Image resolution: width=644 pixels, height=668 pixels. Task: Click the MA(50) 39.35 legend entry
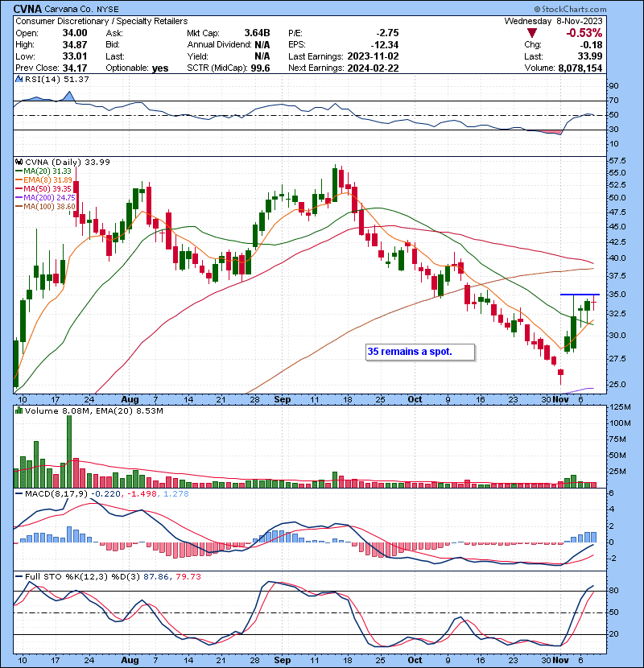click(47, 188)
